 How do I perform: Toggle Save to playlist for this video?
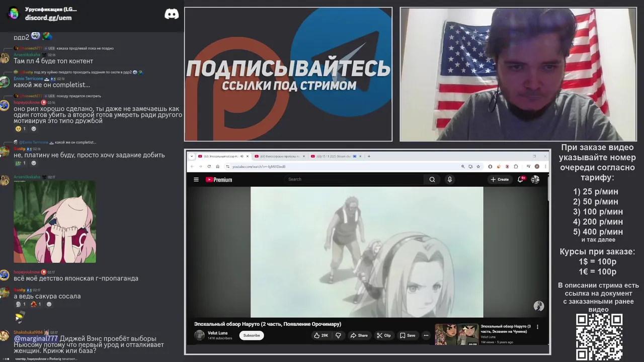[x=408, y=335]
